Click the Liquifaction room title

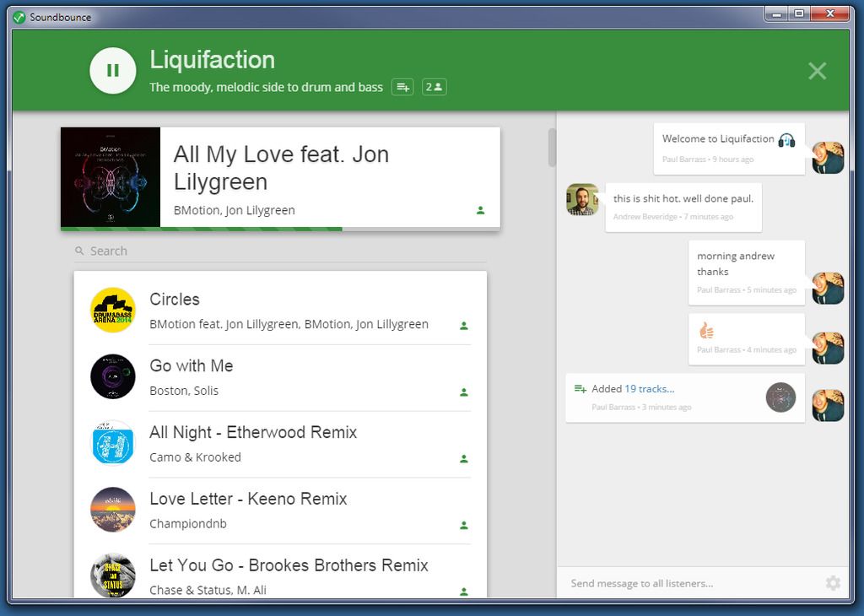pyautogui.click(x=212, y=60)
